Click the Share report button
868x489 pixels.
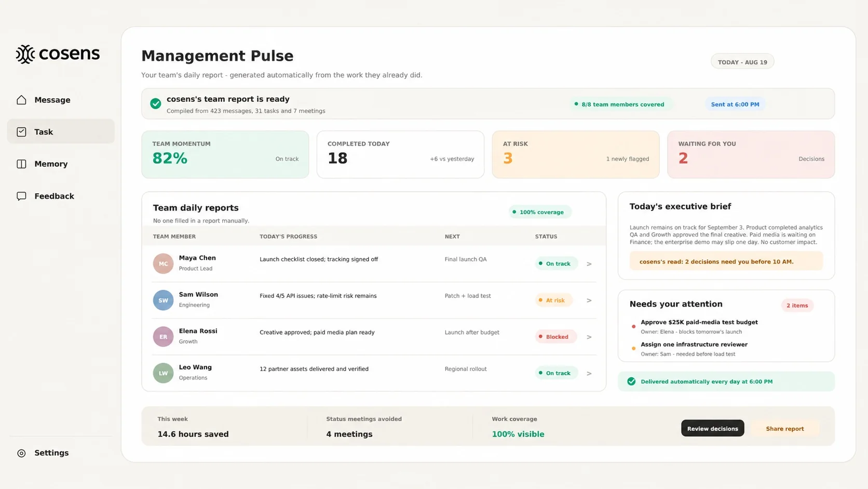pyautogui.click(x=784, y=428)
